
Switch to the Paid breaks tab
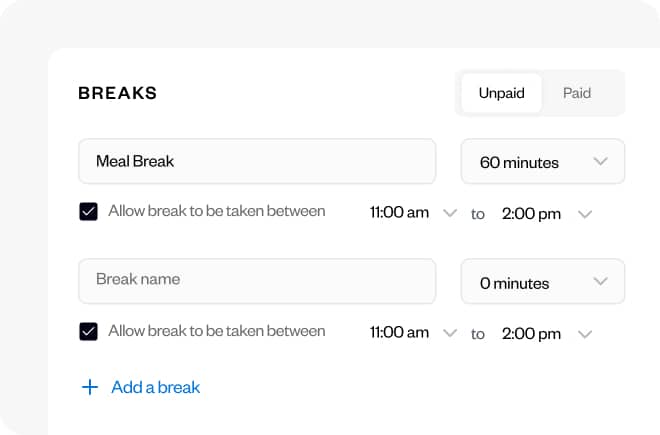click(x=577, y=93)
